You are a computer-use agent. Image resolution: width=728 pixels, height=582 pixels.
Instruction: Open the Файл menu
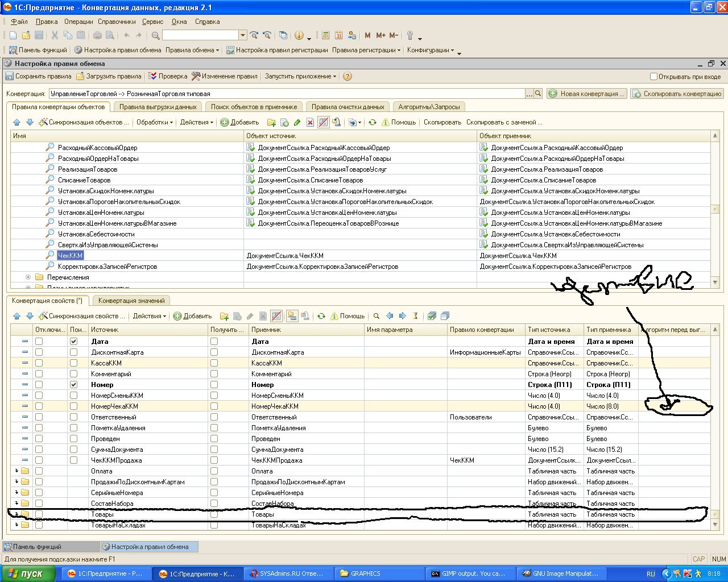tap(19, 22)
